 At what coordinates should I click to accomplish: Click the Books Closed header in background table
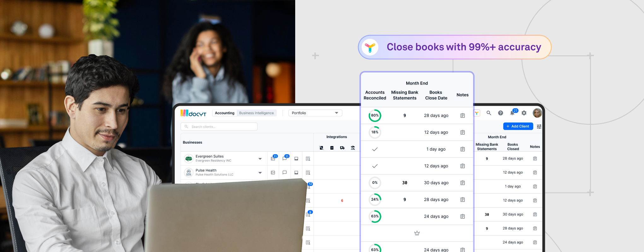coord(513,147)
